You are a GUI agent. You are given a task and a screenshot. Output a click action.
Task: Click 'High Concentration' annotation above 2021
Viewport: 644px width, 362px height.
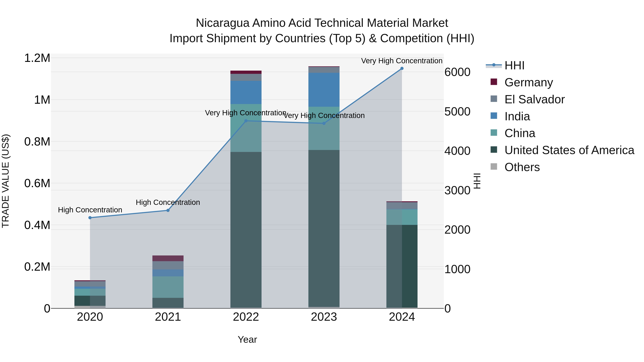click(x=168, y=202)
